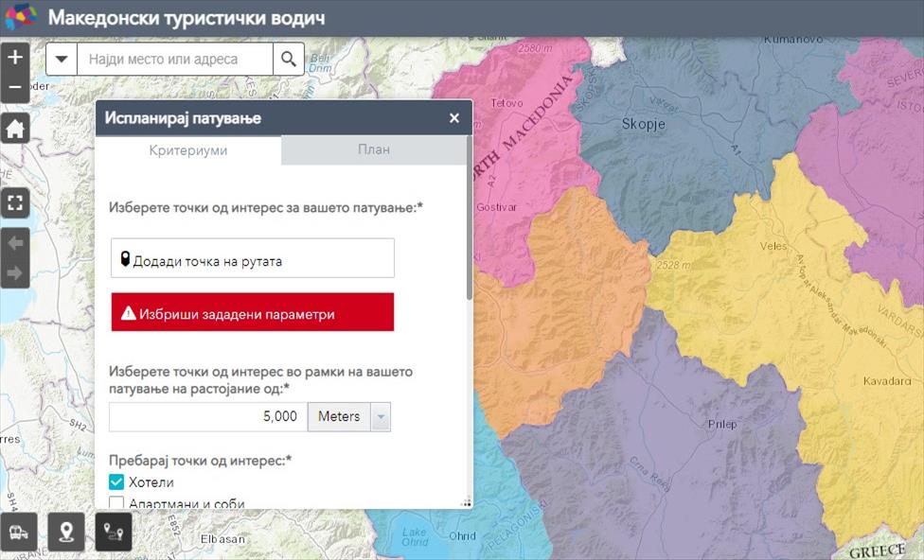Click the Veles label on the map
This screenshot has height=560, width=924.
[x=773, y=246]
